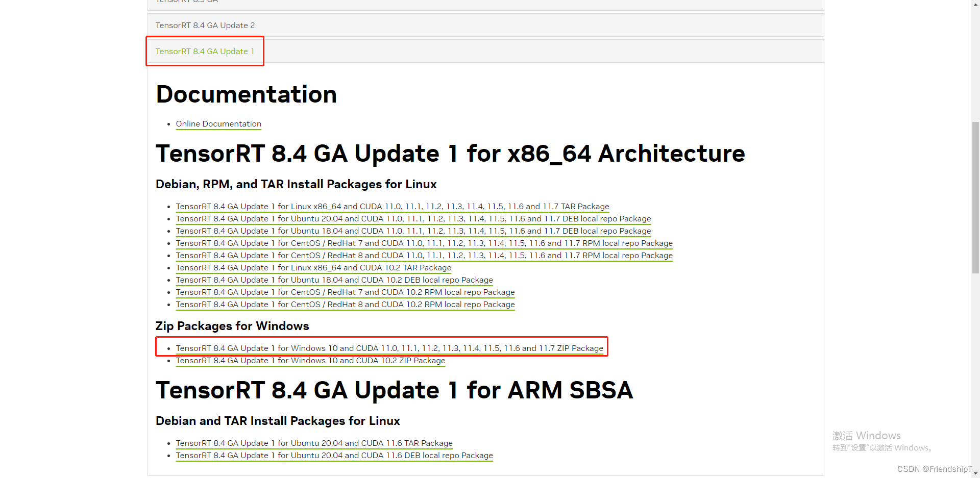Download Ubuntu 18.04 CUDA 10.2 DEB package

click(x=334, y=280)
